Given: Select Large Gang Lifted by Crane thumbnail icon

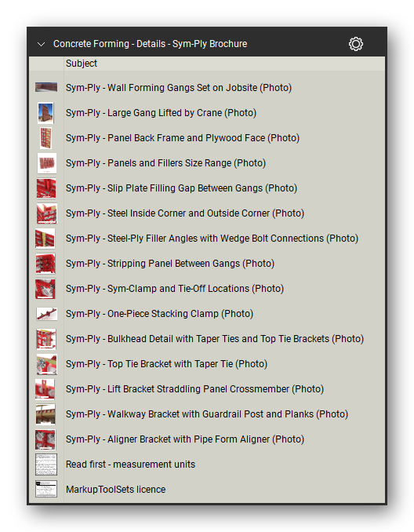Looking at the screenshot, I should coord(45,113).
